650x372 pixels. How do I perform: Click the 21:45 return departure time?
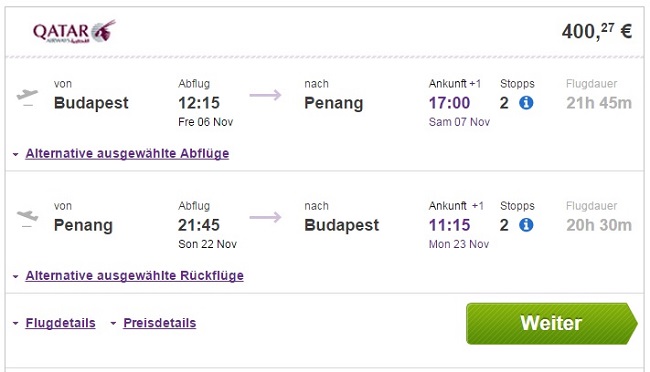click(x=199, y=225)
